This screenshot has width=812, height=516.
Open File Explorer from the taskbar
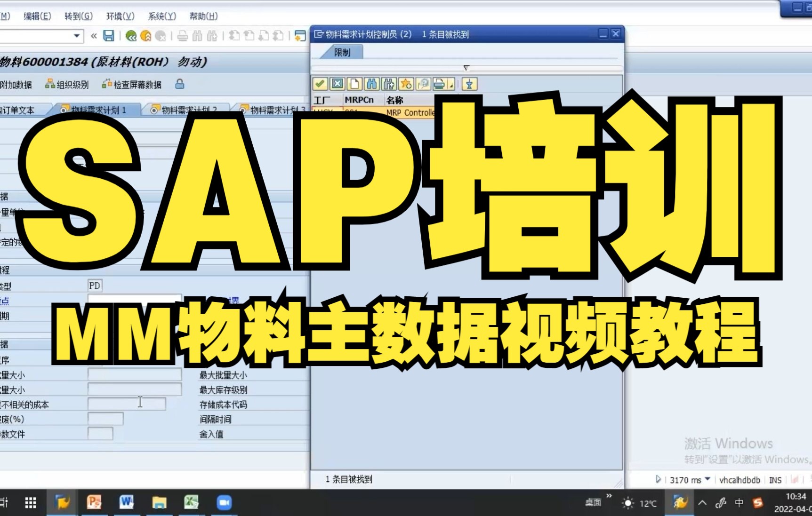click(x=159, y=503)
